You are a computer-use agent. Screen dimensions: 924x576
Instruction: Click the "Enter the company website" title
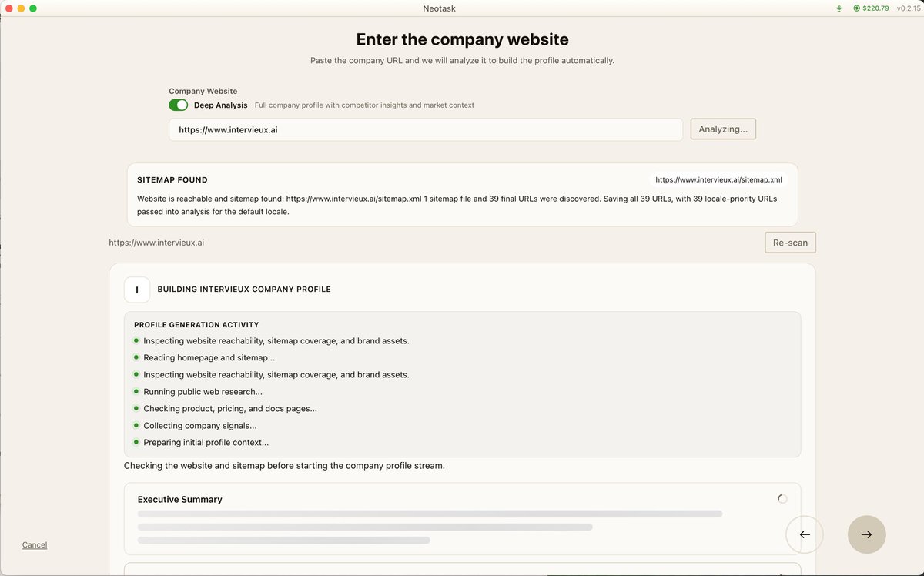(x=462, y=39)
